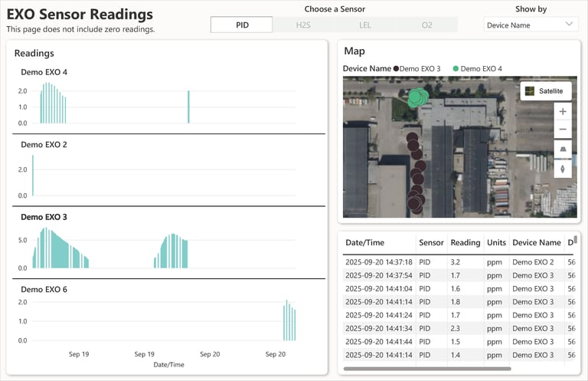Switch sensor to H2S
This screenshot has width=588, height=381.
click(303, 25)
